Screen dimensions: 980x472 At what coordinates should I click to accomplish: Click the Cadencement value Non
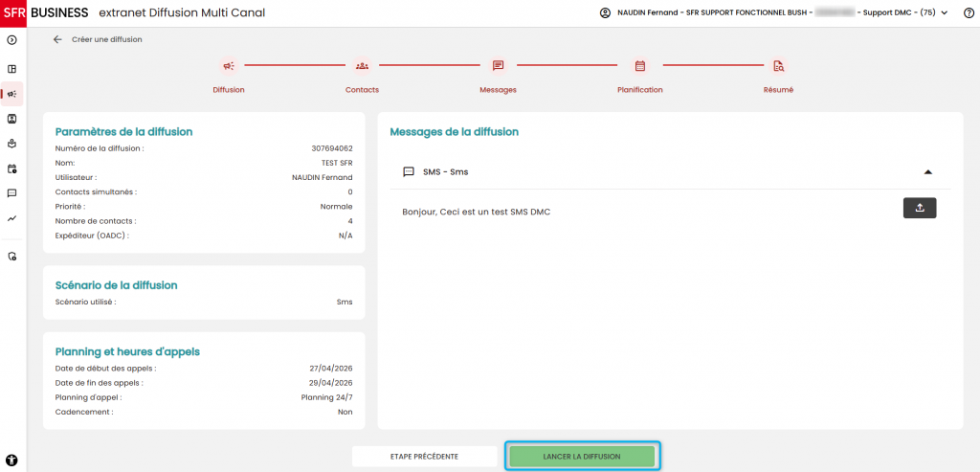(345, 412)
